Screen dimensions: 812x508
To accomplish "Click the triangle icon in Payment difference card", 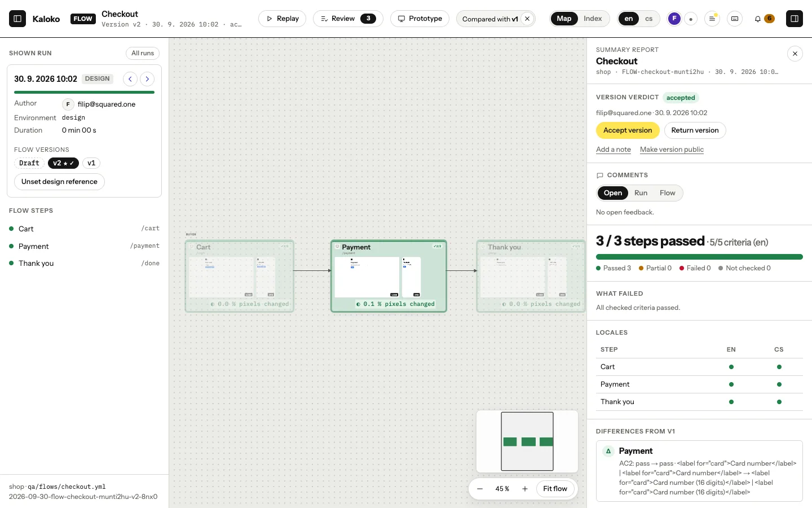I will tap(608, 451).
